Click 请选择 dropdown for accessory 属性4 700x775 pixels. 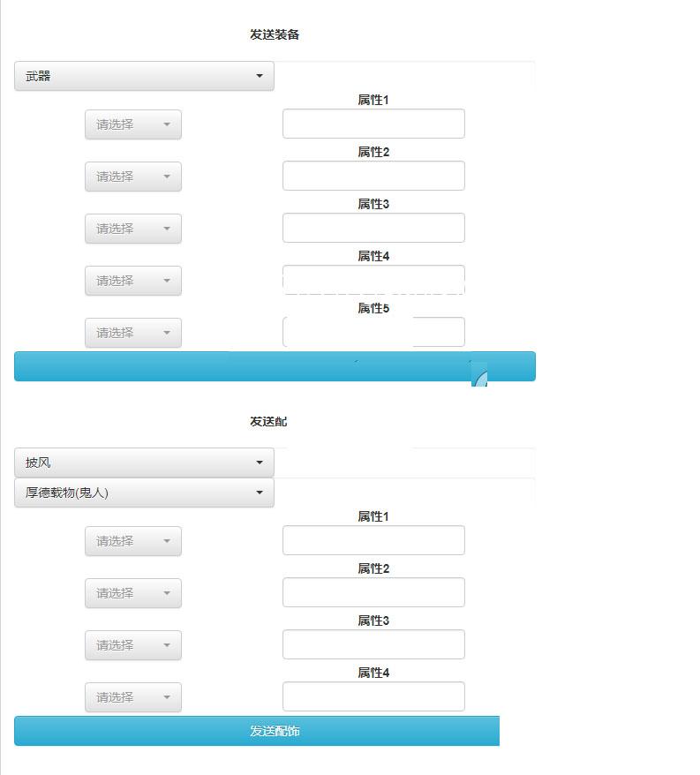(132, 697)
